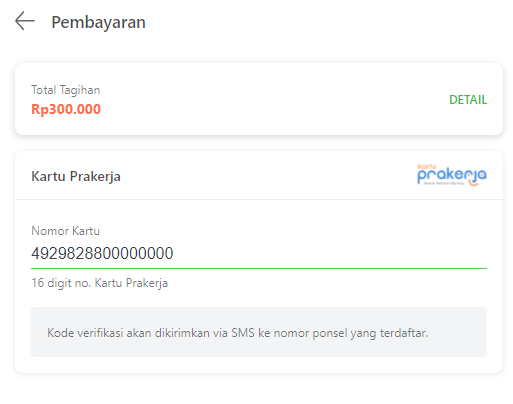
Task: Go back using the left arrow icon
Action: pyautogui.click(x=25, y=21)
